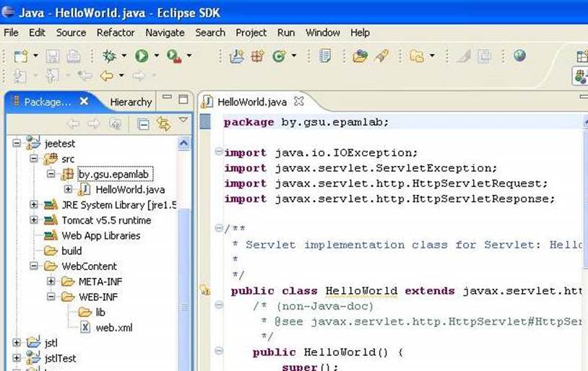Click the yellow Back navigation arrow
The height and width of the screenshot is (371, 588).
tap(107, 76)
